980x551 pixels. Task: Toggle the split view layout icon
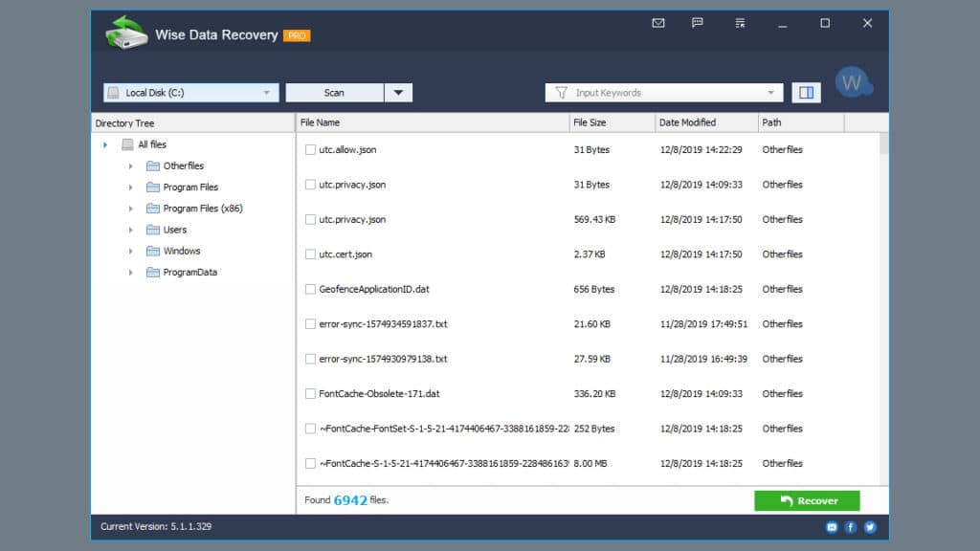pos(805,92)
